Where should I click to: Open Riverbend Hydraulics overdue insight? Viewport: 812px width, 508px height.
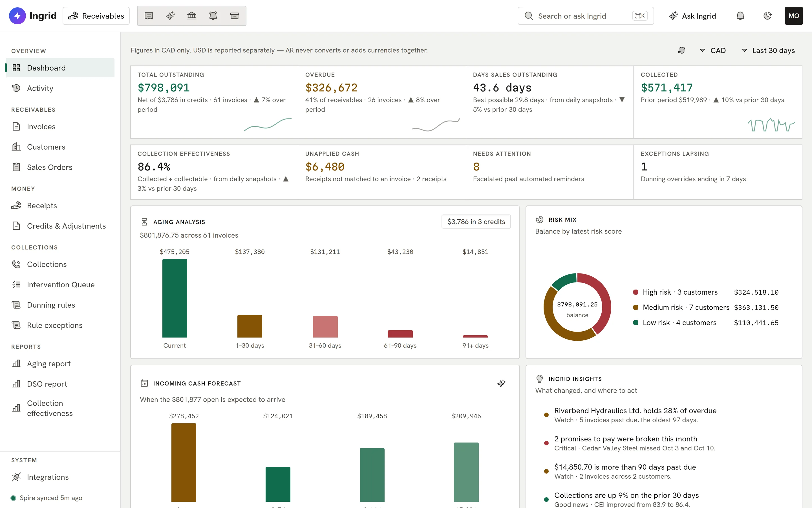tap(664, 415)
